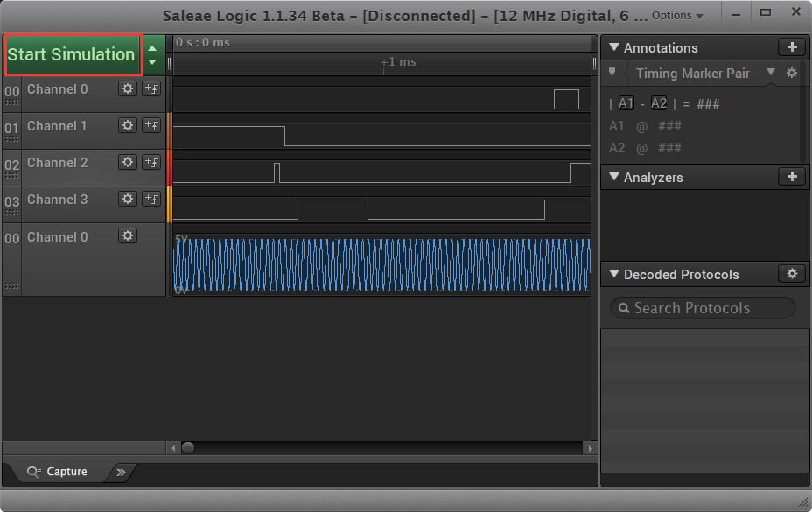Collapse the Analyzers panel
Viewport: 812px width, 512px height.
click(x=614, y=177)
